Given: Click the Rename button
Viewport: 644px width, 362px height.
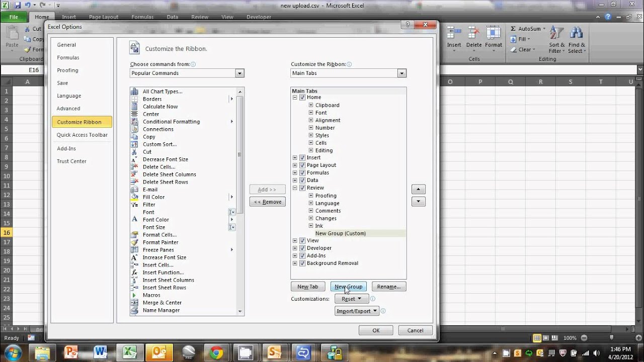Looking at the screenshot, I should click(x=389, y=287).
